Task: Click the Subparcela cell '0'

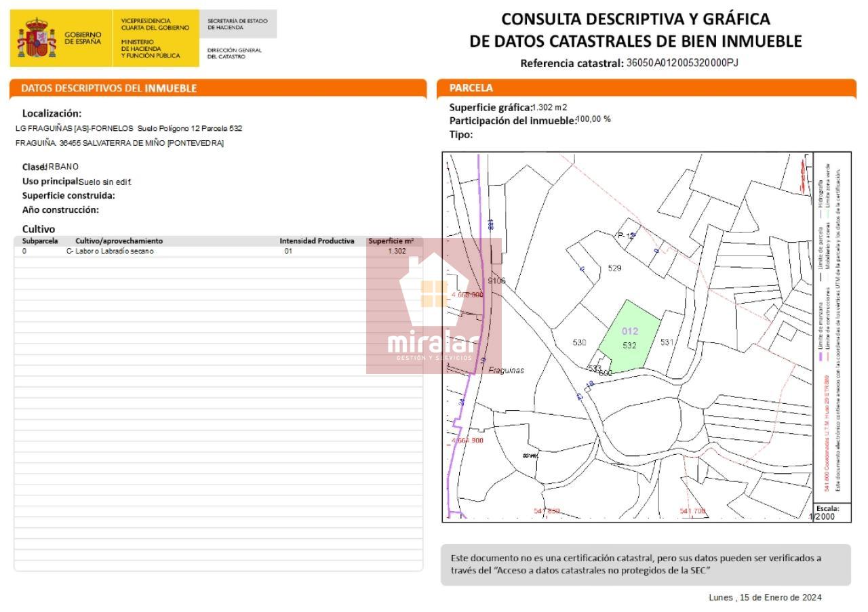Action: 24,251
